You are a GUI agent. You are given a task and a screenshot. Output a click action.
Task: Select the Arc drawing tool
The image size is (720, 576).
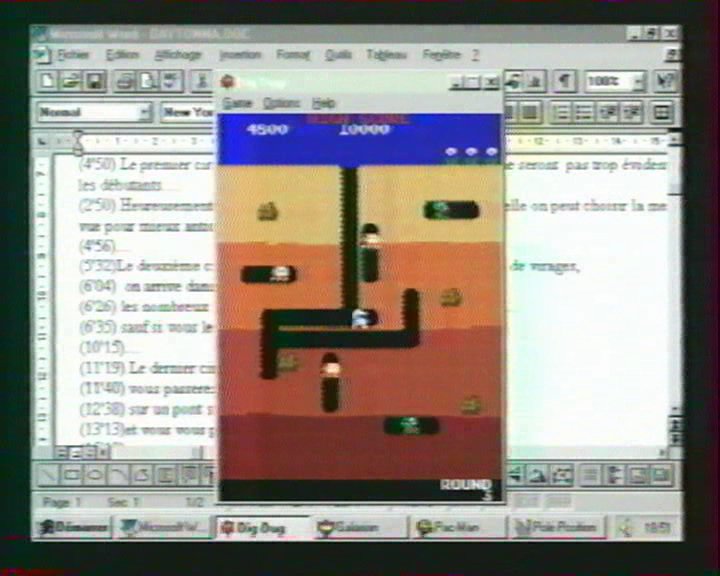point(118,474)
